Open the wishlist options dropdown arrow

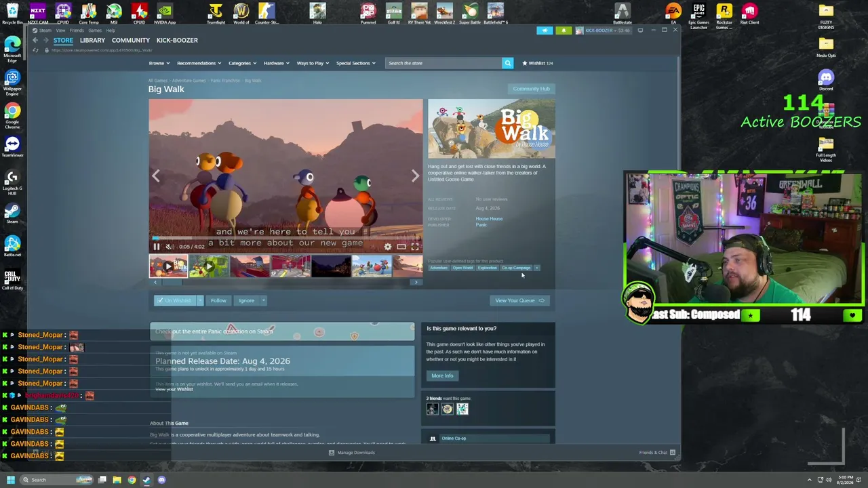tap(200, 300)
